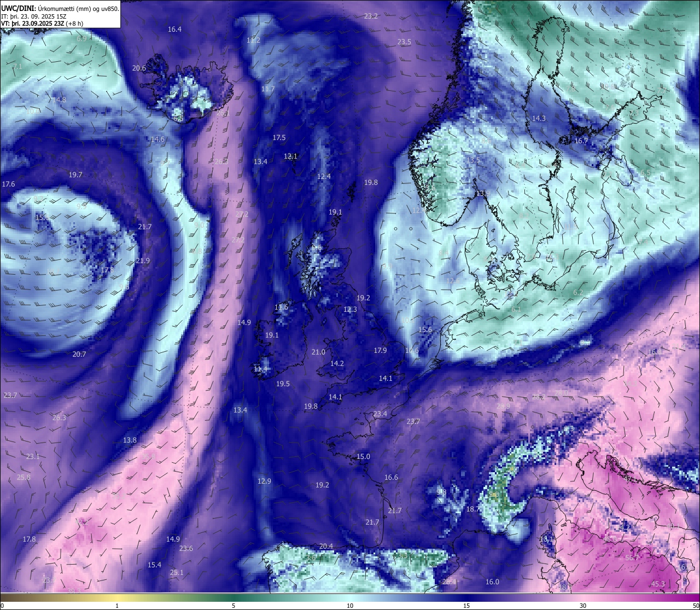700x610 pixels.
Task: Click the 15.0 value label
Action: pos(363,457)
